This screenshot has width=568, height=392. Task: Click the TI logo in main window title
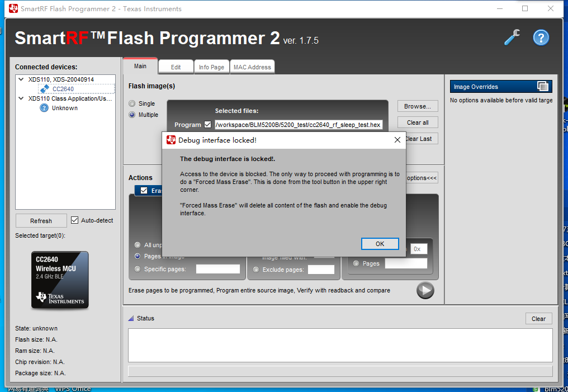coord(13,8)
